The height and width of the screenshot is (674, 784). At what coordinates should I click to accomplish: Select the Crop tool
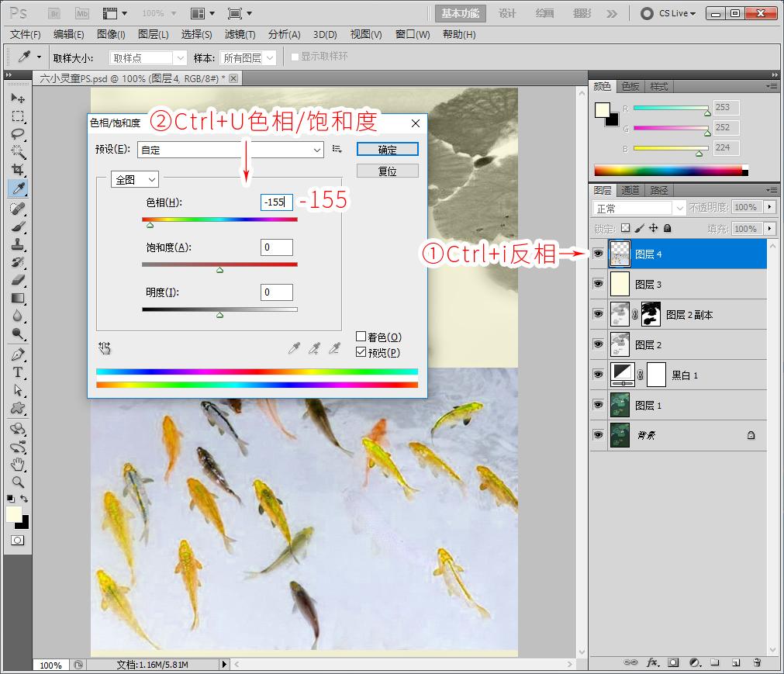18,170
